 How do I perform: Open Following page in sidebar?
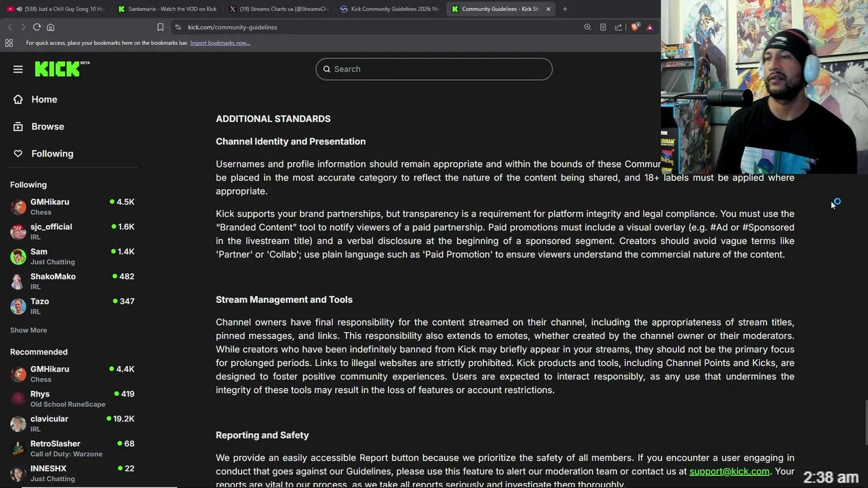pyautogui.click(x=52, y=154)
